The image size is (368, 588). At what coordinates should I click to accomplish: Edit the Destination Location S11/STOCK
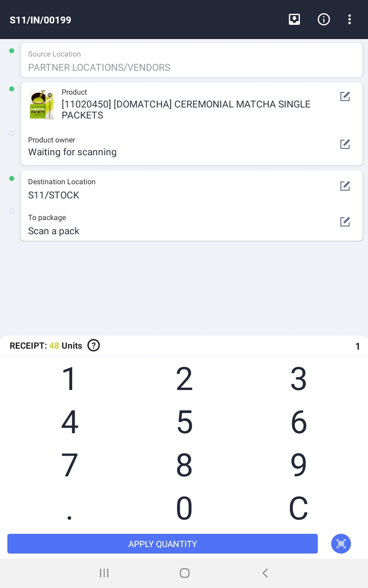[345, 186]
